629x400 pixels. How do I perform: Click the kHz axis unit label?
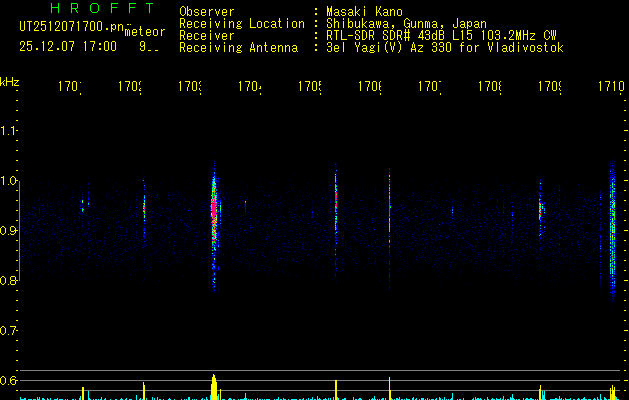10,81
